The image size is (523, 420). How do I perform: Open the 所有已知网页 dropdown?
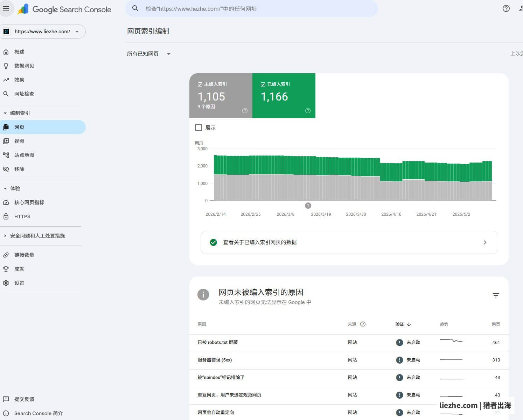tap(149, 54)
